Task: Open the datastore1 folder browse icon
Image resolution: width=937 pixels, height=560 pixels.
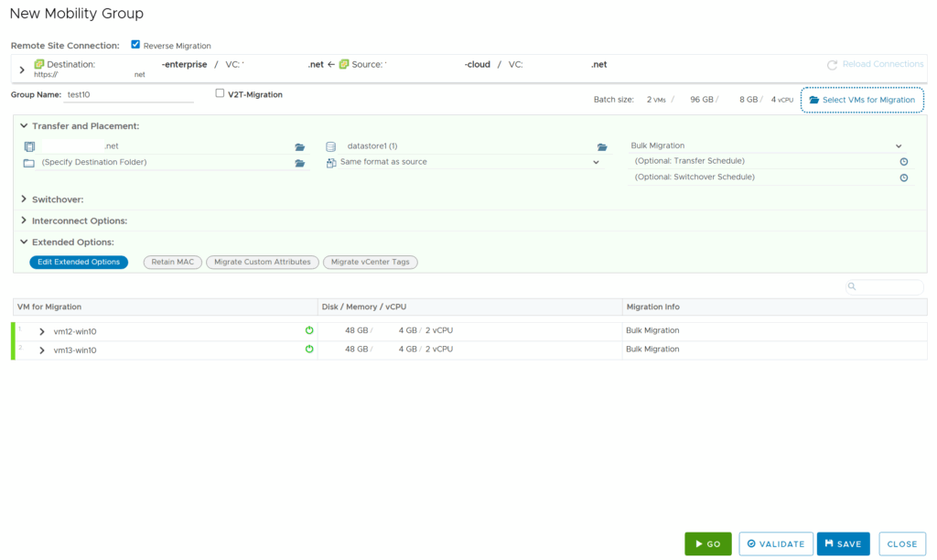Action: point(602,146)
